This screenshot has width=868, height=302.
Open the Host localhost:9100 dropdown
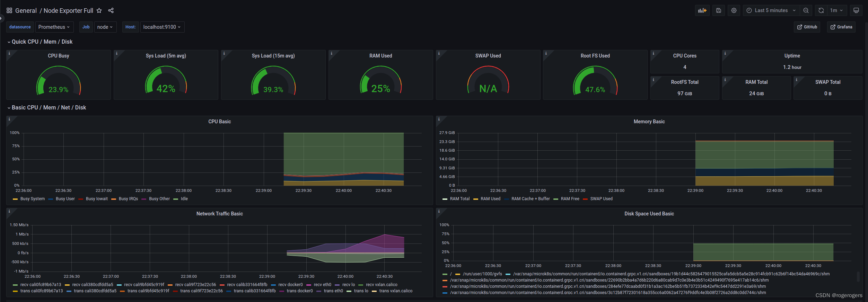[162, 27]
